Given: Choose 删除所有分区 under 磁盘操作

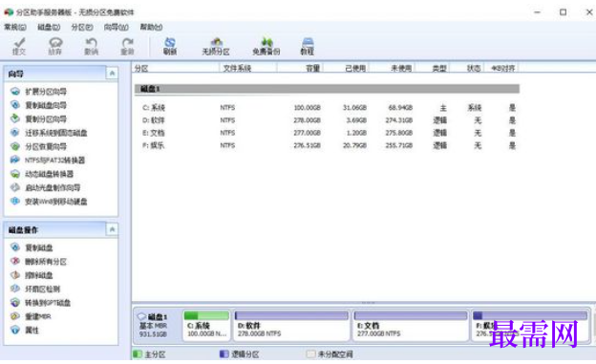Looking at the screenshot, I should click(39, 262).
